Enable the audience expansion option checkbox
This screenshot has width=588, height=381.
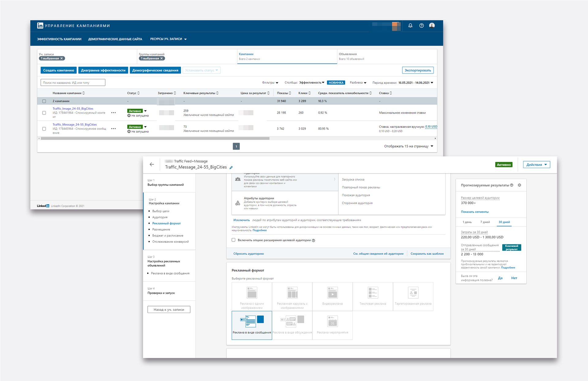tap(234, 240)
